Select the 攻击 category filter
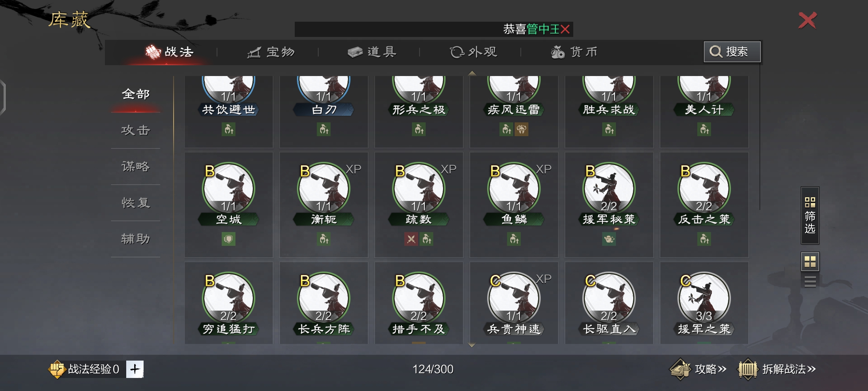The image size is (868, 391). click(136, 130)
